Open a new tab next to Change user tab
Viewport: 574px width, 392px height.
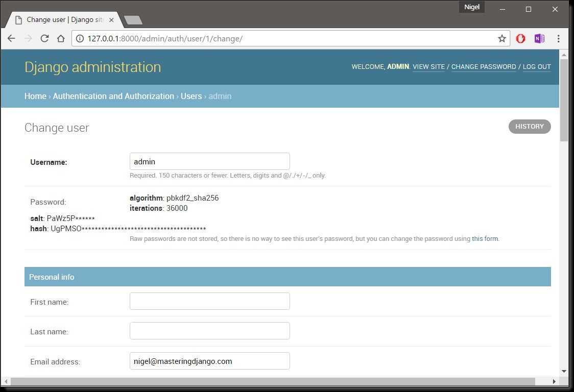coord(133,20)
